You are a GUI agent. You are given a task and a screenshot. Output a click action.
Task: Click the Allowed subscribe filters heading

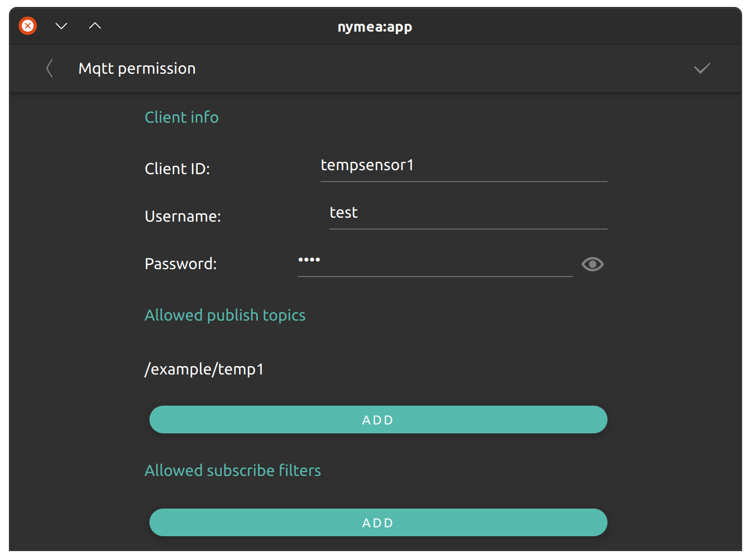(x=233, y=470)
